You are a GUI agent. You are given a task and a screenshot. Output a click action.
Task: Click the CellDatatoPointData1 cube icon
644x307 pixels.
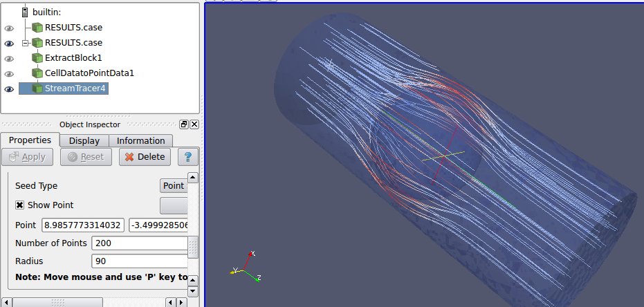click(37, 73)
